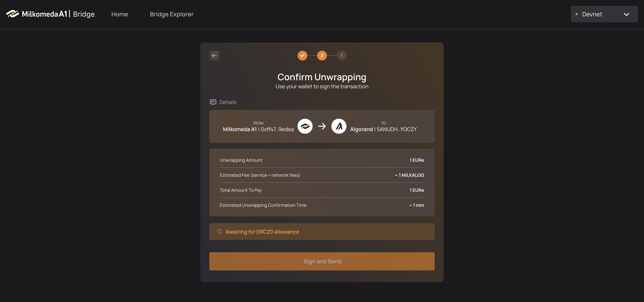The width and height of the screenshot is (644, 302).
Task: Click the Awaiting for ERC20 allowance status
Action: [x=322, y=232]
